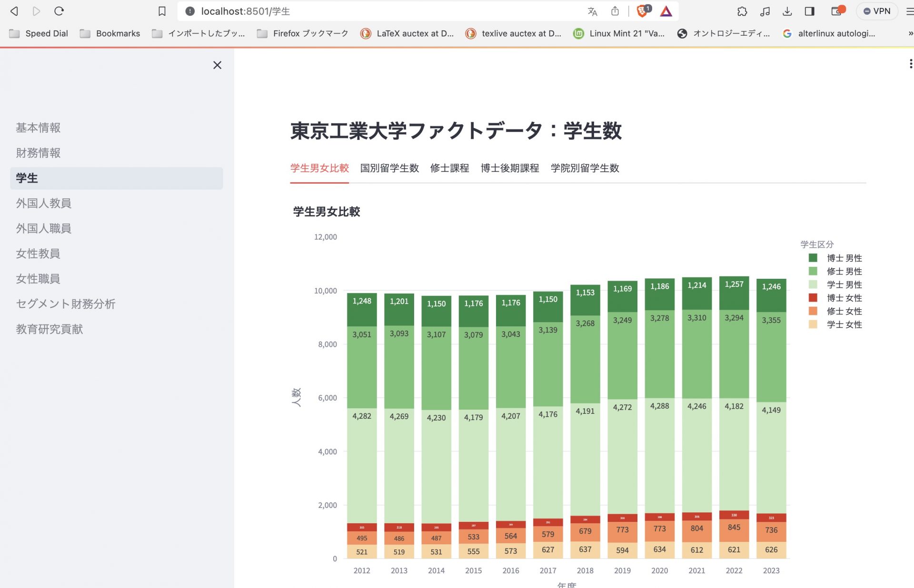914x588 pixels.
Task: Switch to the 博士後期課程 tab
Action: pyautogui.click(x=510, y=168)
